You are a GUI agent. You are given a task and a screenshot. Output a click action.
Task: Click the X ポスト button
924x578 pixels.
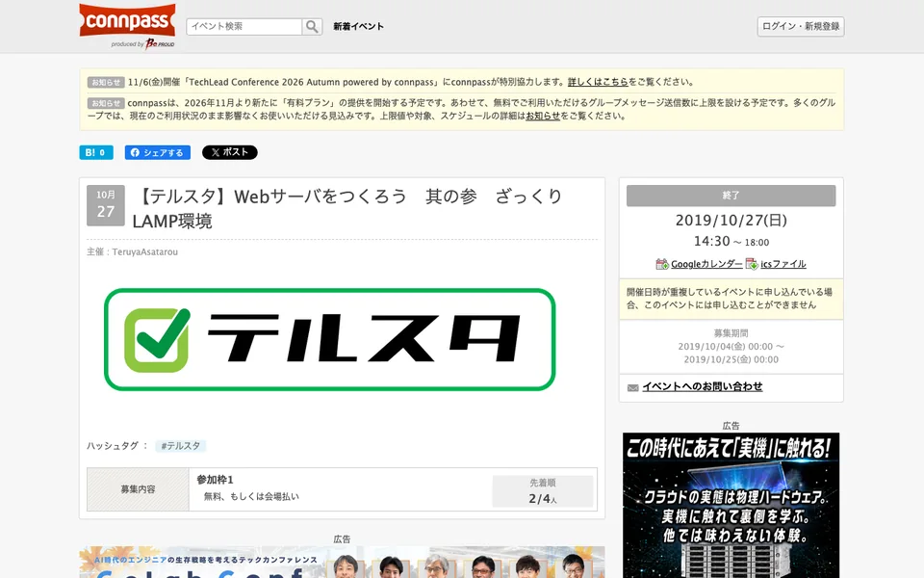pyautogui.click(x=230, y=152)
